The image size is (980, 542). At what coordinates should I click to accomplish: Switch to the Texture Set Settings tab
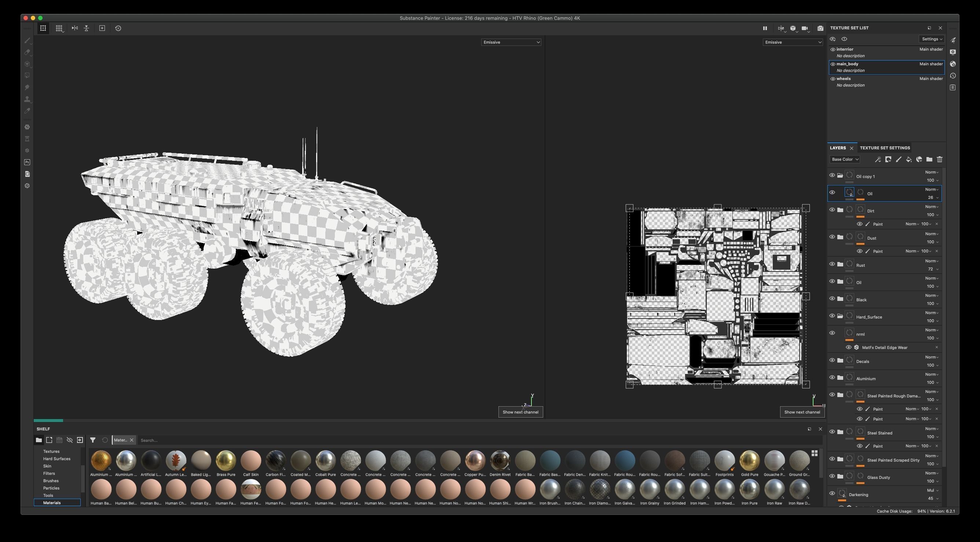(885, 148)
